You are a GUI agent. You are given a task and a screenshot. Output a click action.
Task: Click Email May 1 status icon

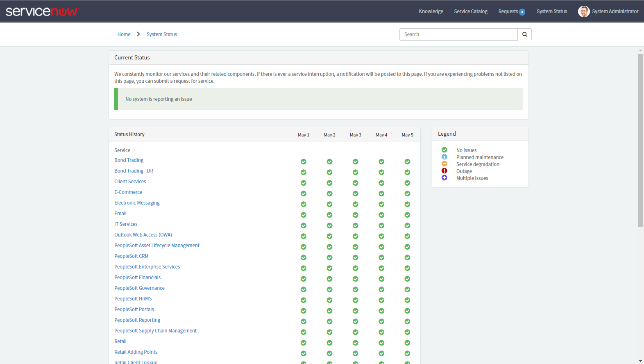coord(304,215)
